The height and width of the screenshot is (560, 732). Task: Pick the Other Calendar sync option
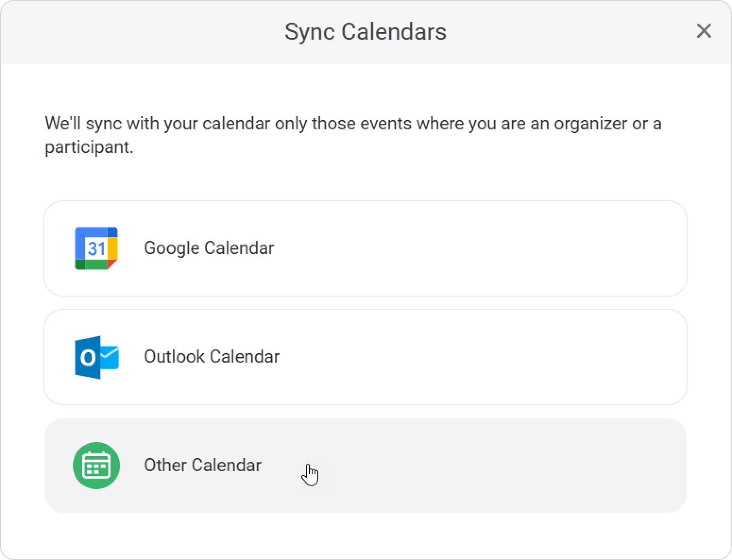pyautogui.click(x=365, y=466)
